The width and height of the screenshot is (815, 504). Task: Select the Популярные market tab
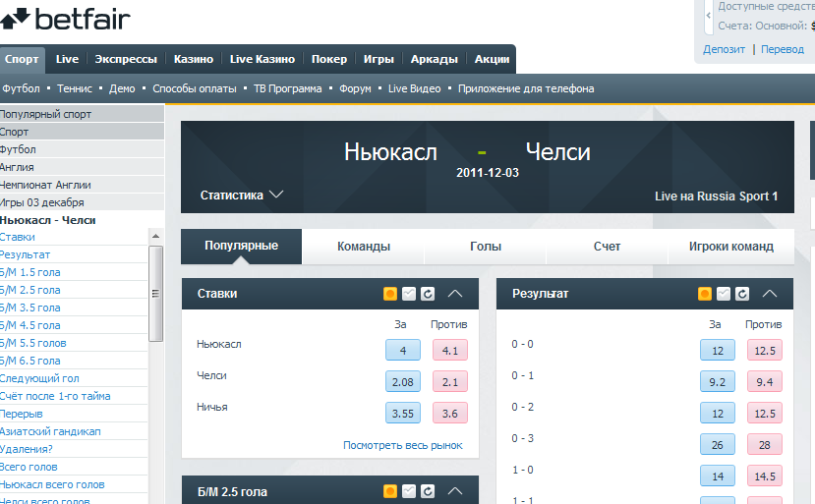click(241, 247)
